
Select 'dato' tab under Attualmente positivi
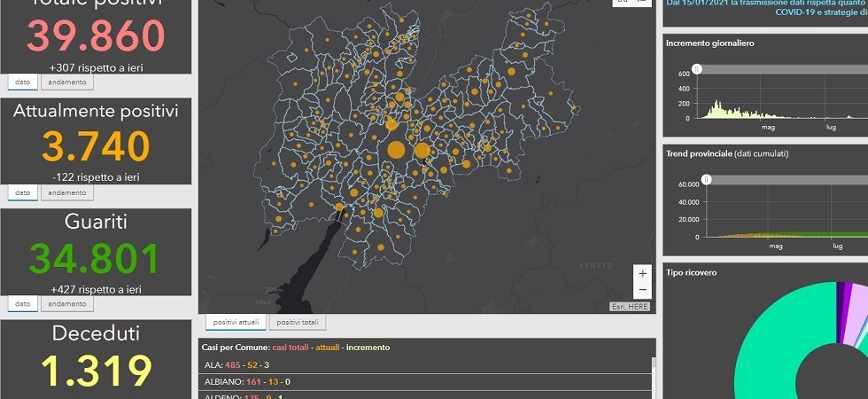pos(23,193)
